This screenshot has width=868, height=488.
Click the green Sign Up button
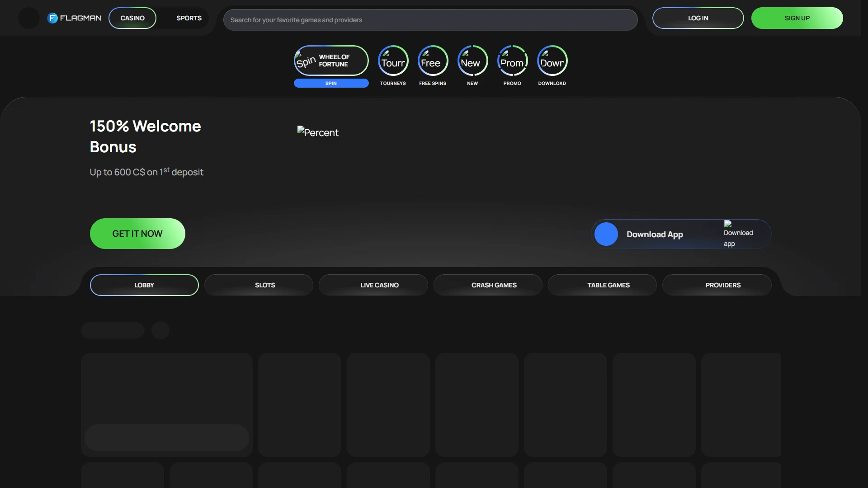pos(797,18)
